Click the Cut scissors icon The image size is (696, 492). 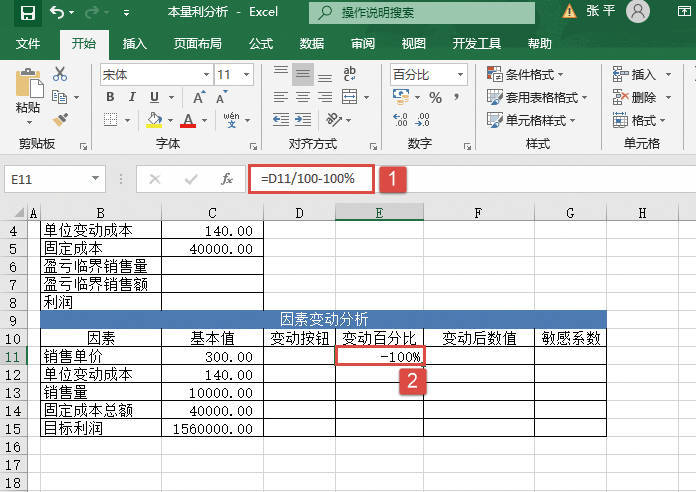pyautogui.click(x=59, y=74)
